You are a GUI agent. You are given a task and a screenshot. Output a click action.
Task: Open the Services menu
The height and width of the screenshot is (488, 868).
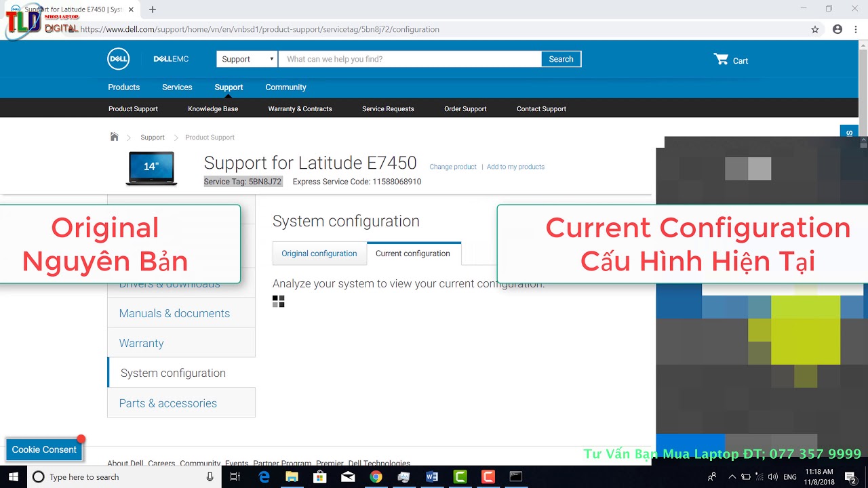click(x=177, y=87)
